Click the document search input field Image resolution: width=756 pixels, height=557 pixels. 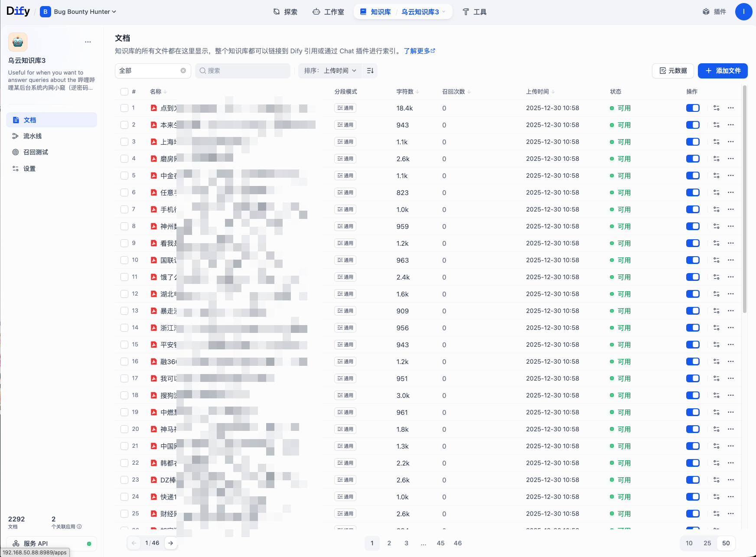click(243, 71)
